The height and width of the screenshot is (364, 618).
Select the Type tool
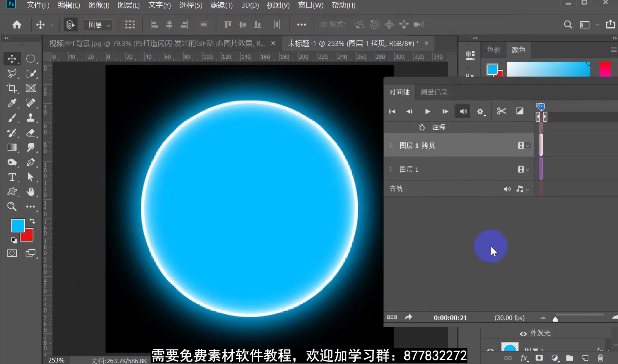click(x=12, y=177)
